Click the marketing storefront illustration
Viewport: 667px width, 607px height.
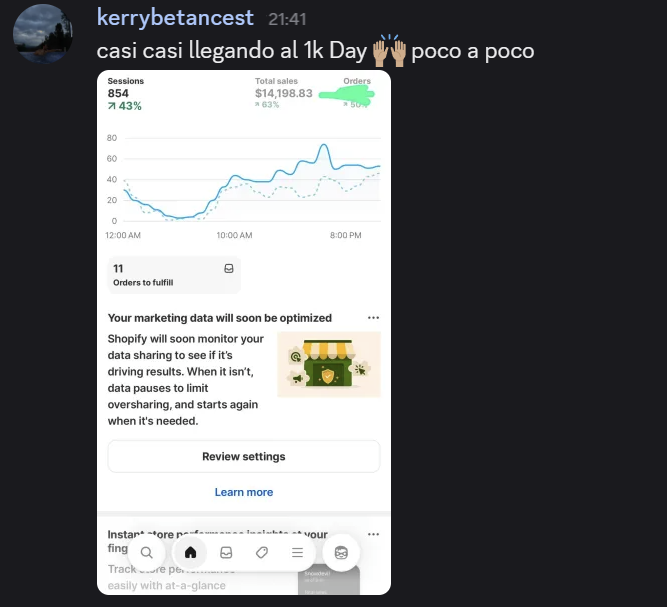coord(328,364)
